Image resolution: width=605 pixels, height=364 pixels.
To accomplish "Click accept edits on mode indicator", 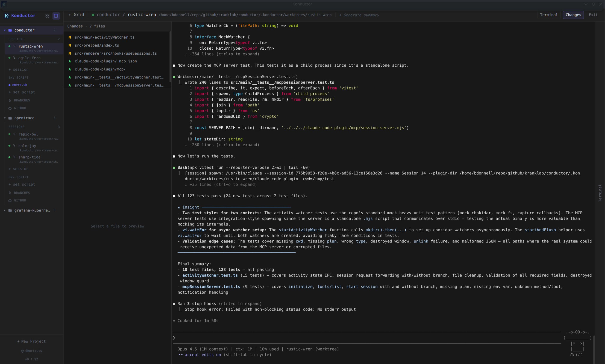I will point(203,355).
